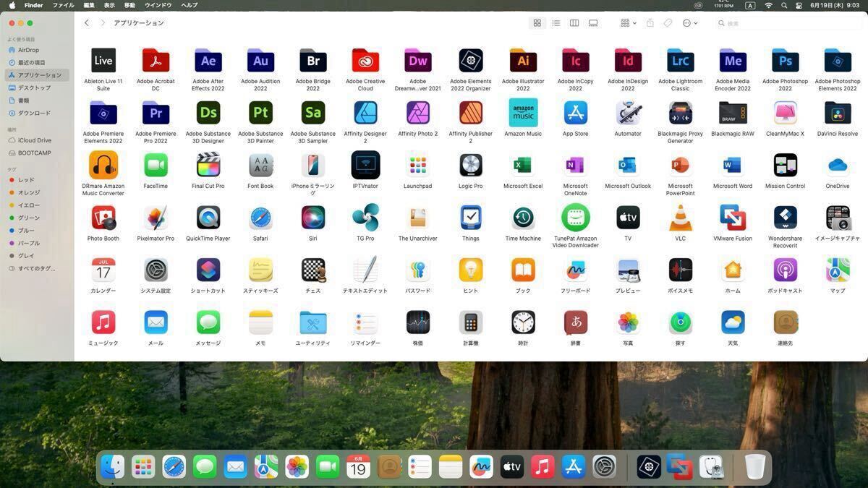This screenshot has height=488, width=868.
Task: Click the Logic Pro app icon
Action: tap(470, 166)
